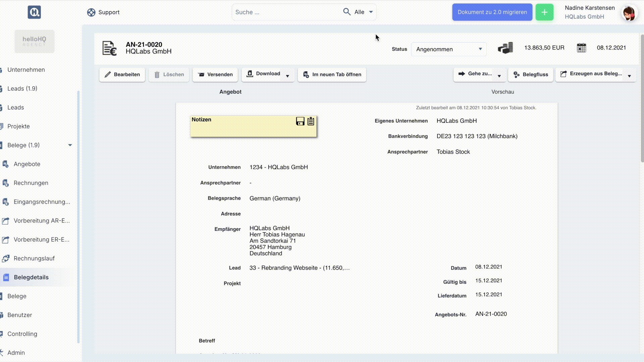Open the Status dropdown showing Angenommen
644x362 pixels.
pos(448,49)
